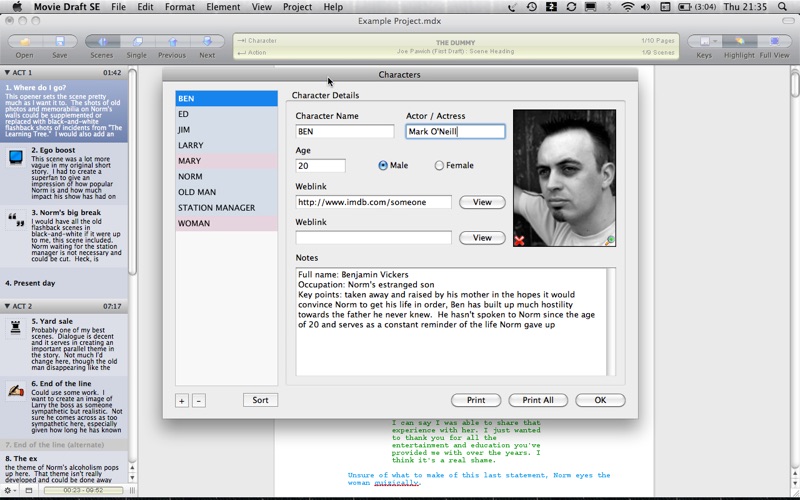Go to Next scene using toolbar arrow
This screenshot has width=800, height=500.
tap(207, 42)
